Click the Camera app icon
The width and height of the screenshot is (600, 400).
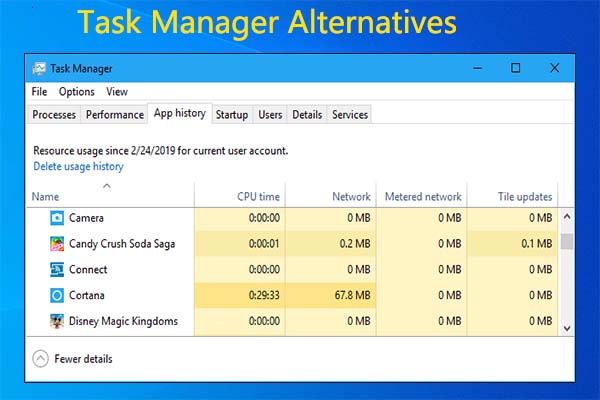click(57, 218)
